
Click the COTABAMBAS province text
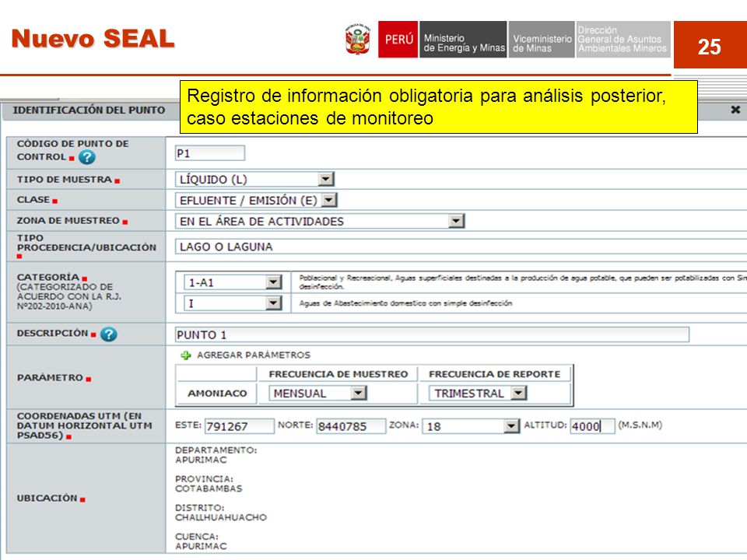pyautogui.click(x=209, y=488)
